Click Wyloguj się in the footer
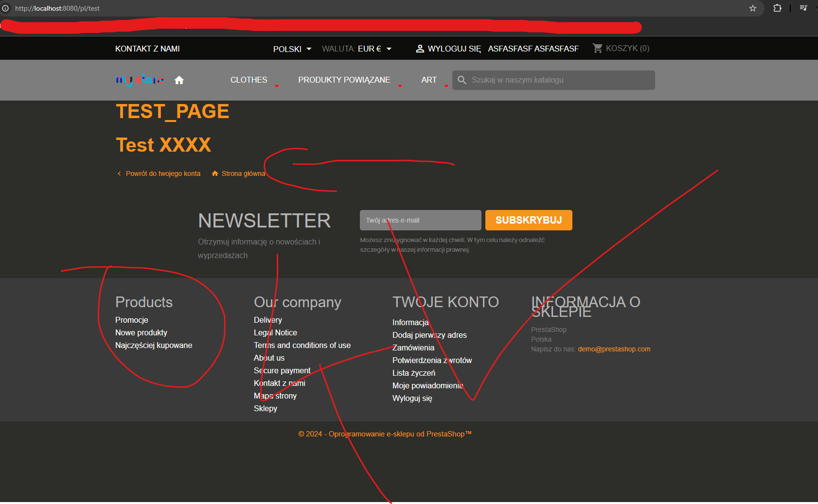Image resolution: width=818 pixels, height=504 pixels. (x=412, y=398)
